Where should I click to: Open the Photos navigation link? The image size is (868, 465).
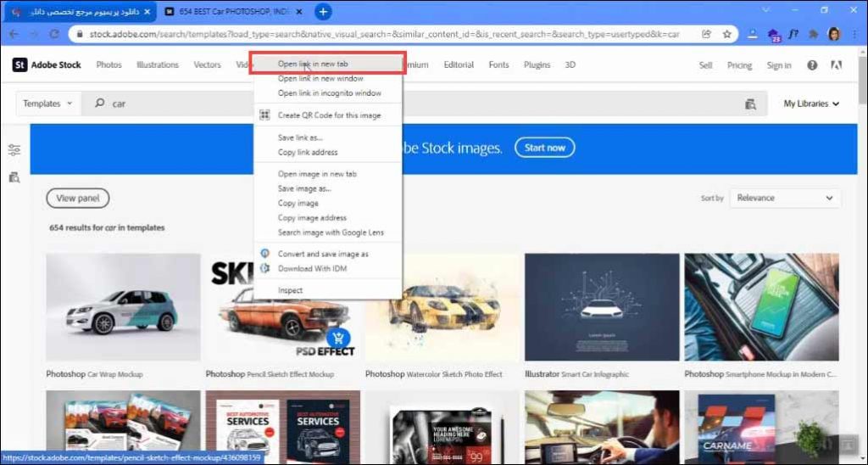click(109, 64)
